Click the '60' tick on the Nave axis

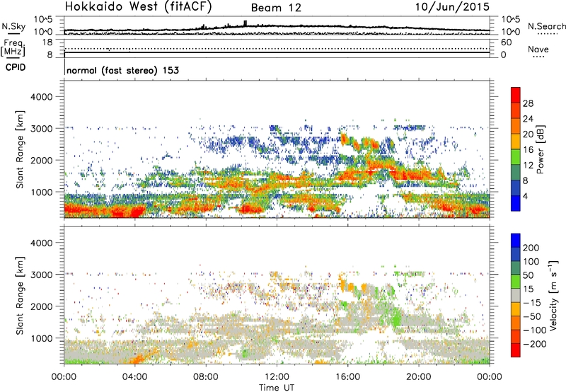click(x=507, y=42)
